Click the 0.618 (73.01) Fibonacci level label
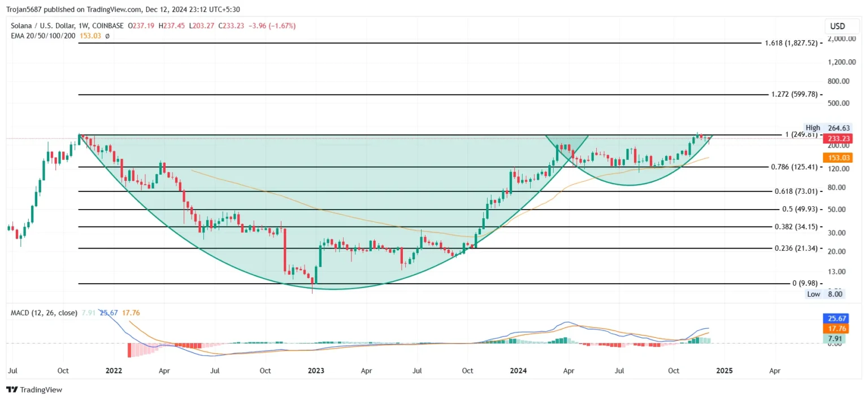 796,191
